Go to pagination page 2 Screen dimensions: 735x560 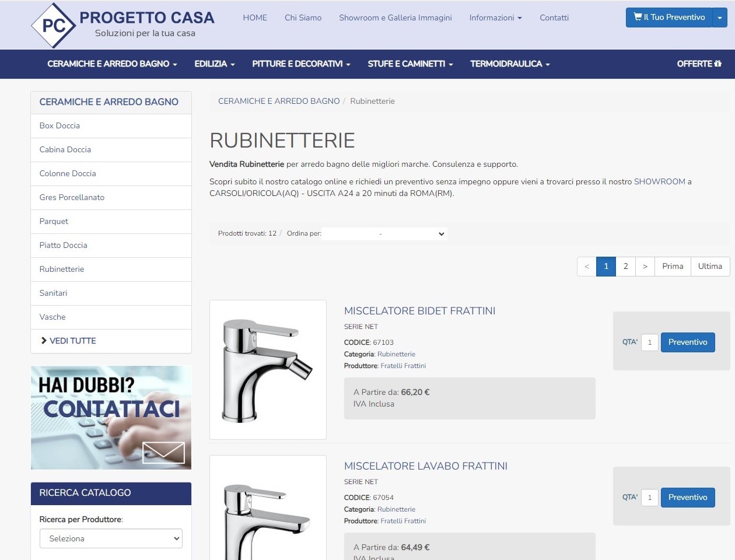tap(625, 267)
